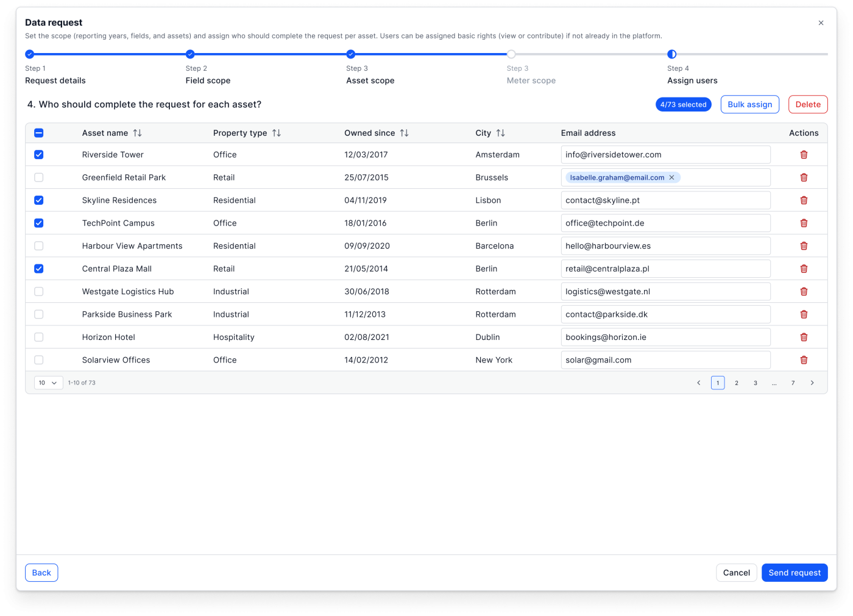Delete the Riverside Tower row via trash icon
The height and width of the screenshot is (616, 853).
pyautogui.click(x=804, y=155)
